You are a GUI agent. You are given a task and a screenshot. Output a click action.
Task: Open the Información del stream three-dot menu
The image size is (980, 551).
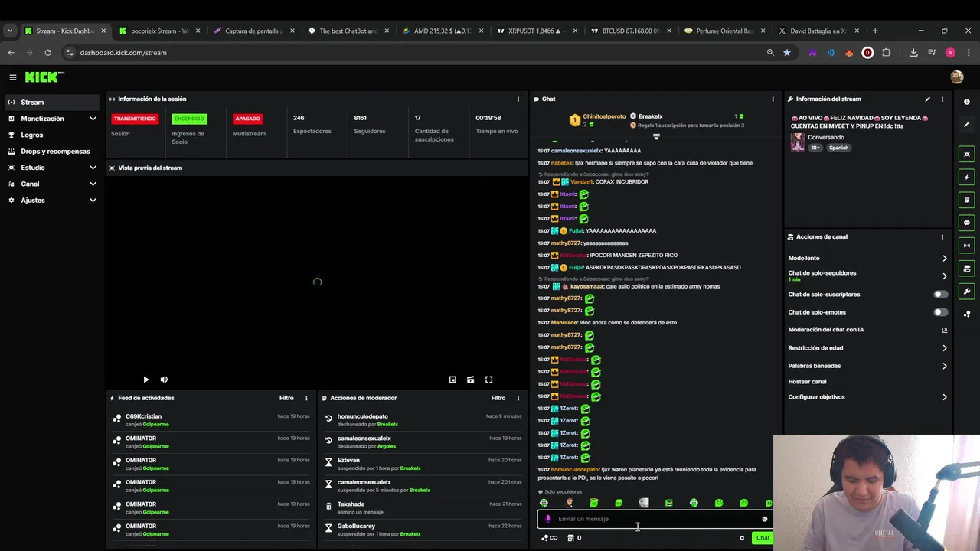[942, 99]
